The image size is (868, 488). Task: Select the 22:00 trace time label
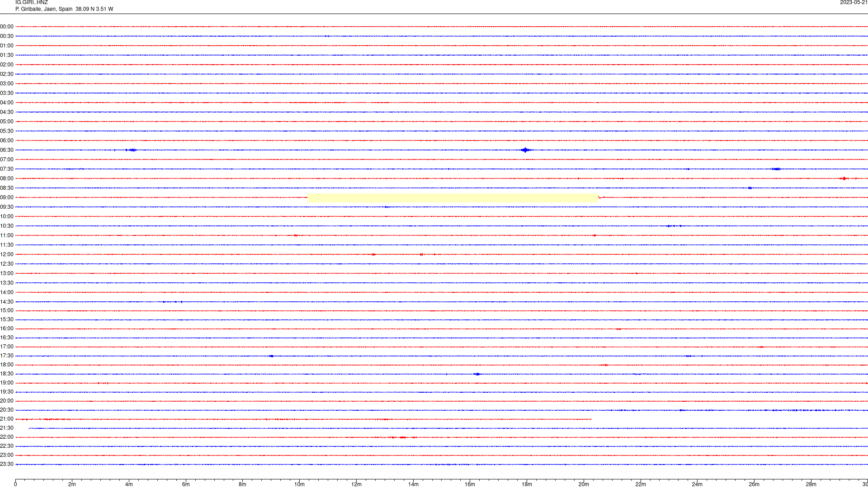coord(7,437)
